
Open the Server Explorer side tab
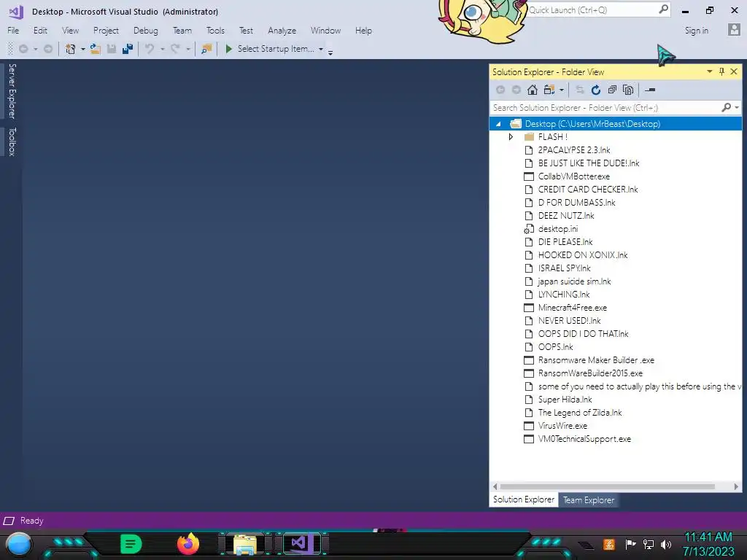click(12, 91)
